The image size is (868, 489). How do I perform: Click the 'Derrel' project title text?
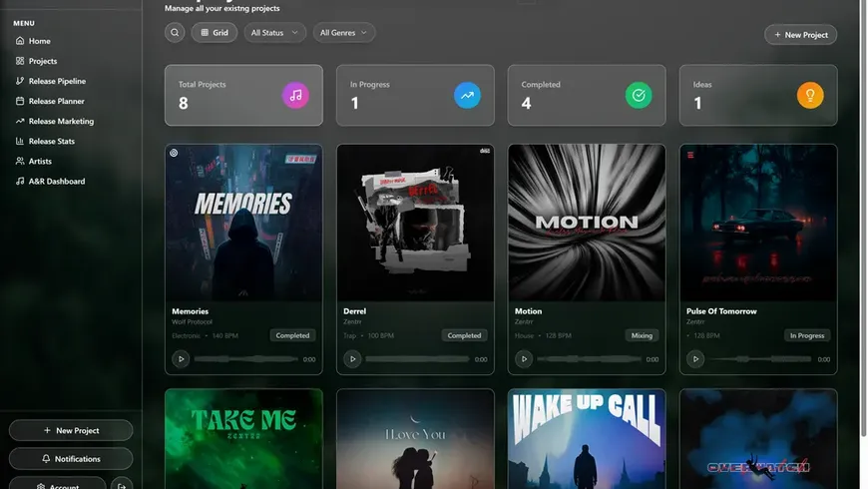[x=354, y=311]
